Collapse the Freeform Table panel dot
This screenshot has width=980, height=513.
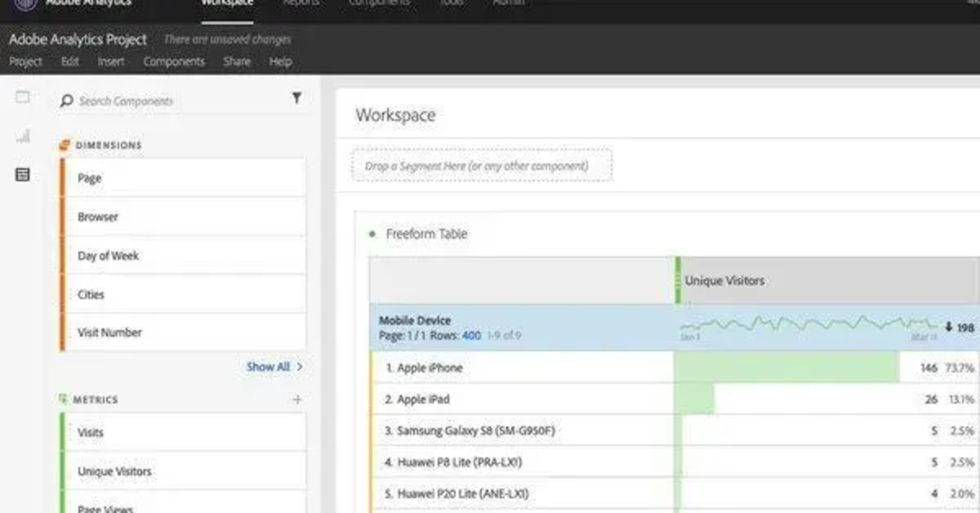(x=372, y=234)
